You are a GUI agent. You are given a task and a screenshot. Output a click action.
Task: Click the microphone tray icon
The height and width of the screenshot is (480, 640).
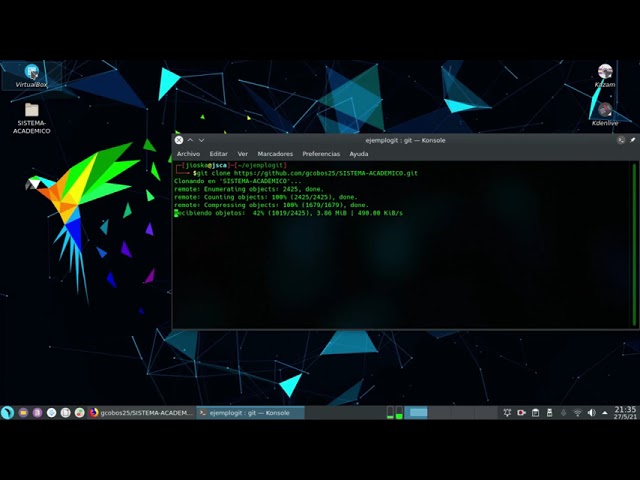coord(563,413)
